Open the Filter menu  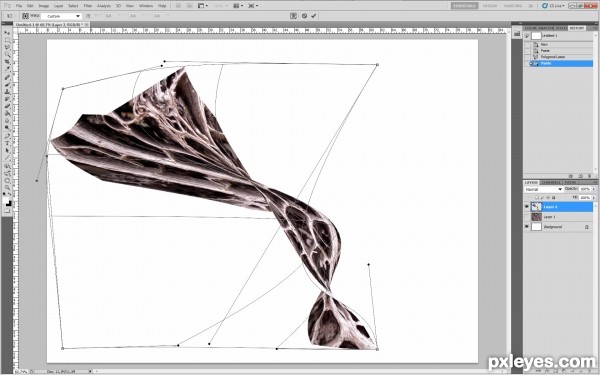pyautogui.click(x=88, y=6)
